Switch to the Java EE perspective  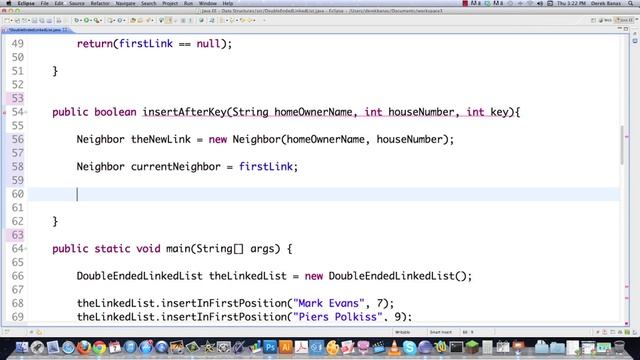[625, 20]
